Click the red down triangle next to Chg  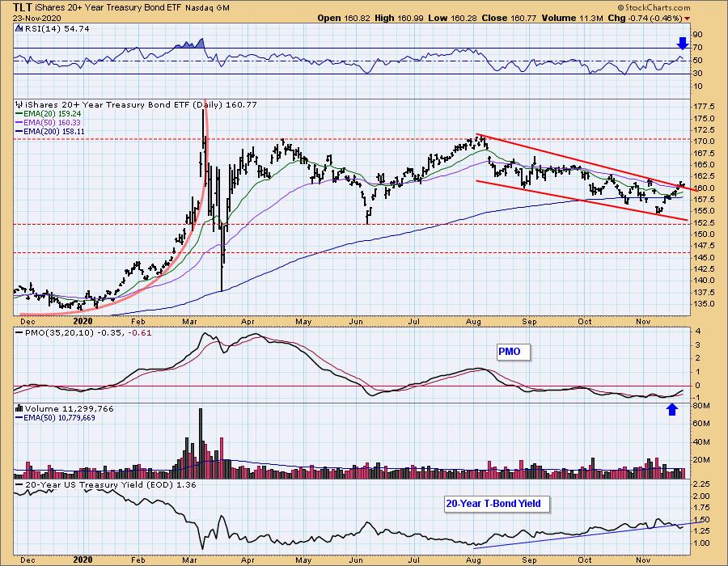(687, 19)
